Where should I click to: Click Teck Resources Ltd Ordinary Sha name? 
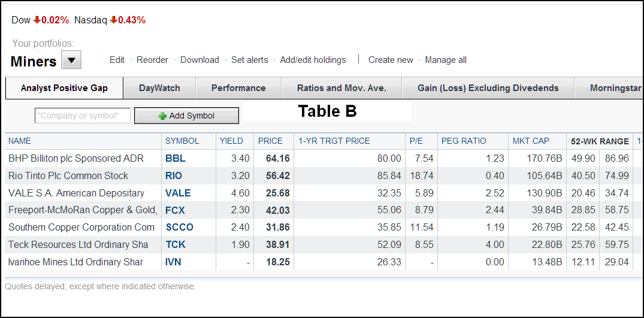[78, 245]
